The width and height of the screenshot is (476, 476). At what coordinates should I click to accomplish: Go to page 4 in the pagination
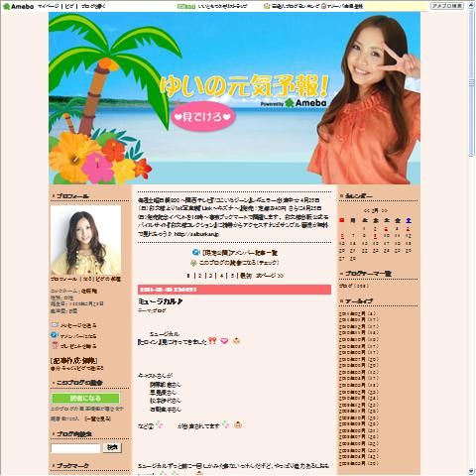coord(221,276)
